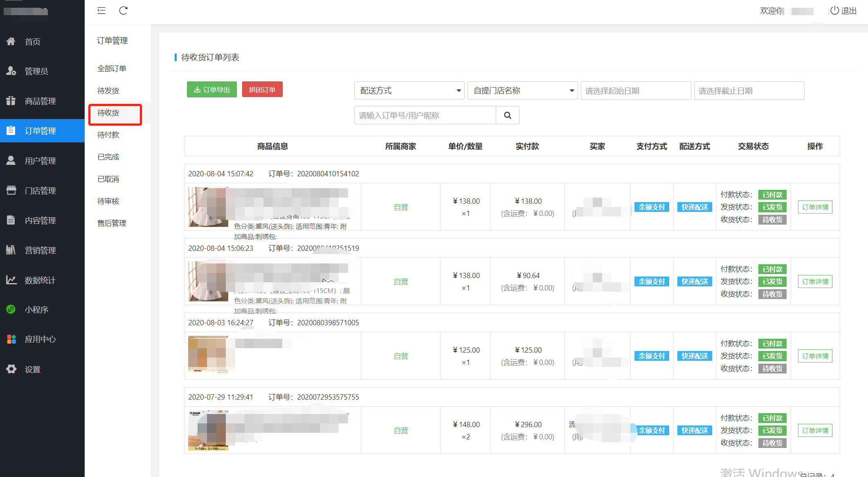This screenshot has width=868, height=477.
Task: Expand the 自提门店名称 dropdown
Action: click(x=522, y=90)
